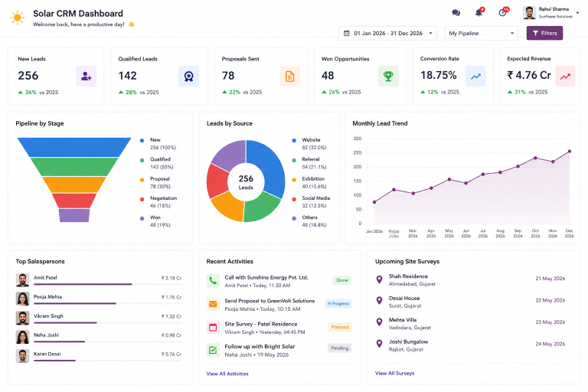This screenshot has width=588, height=392.
Task: Click Karan Desai's avatar
Action: tap(22, 356)
